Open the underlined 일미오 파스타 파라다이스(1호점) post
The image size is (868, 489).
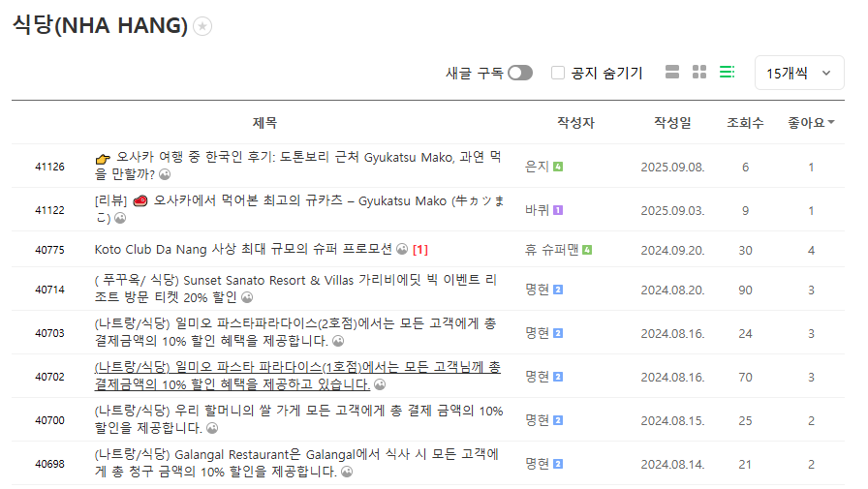297,376
